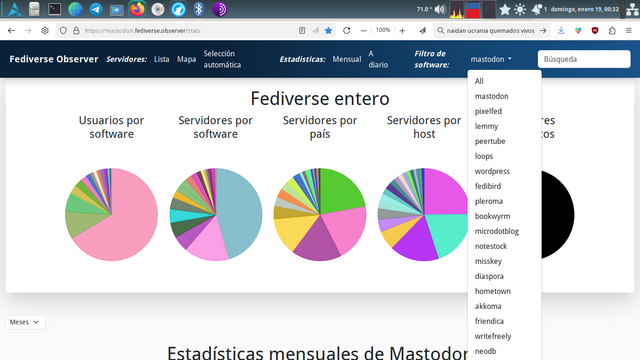The width and height of the screenshot is (640, 360).
Task: Focus the Búsqueda search field
Action: 584,59
